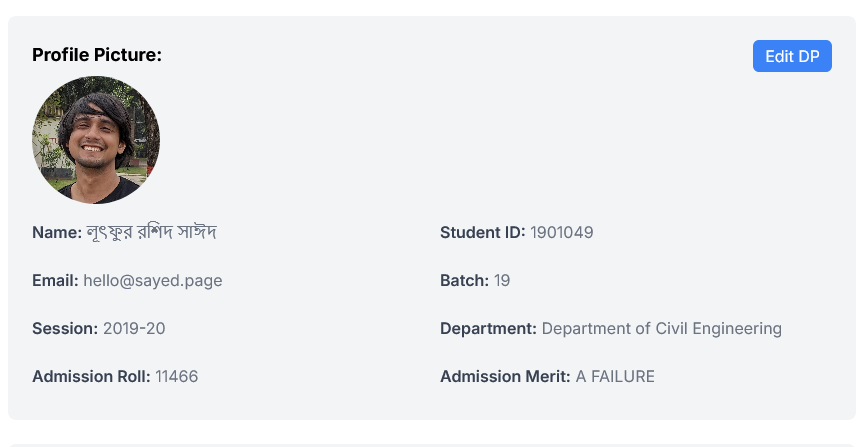Screen dimensions: 868x447
Task: Click the Session field label
Action: tap(65, 329)
